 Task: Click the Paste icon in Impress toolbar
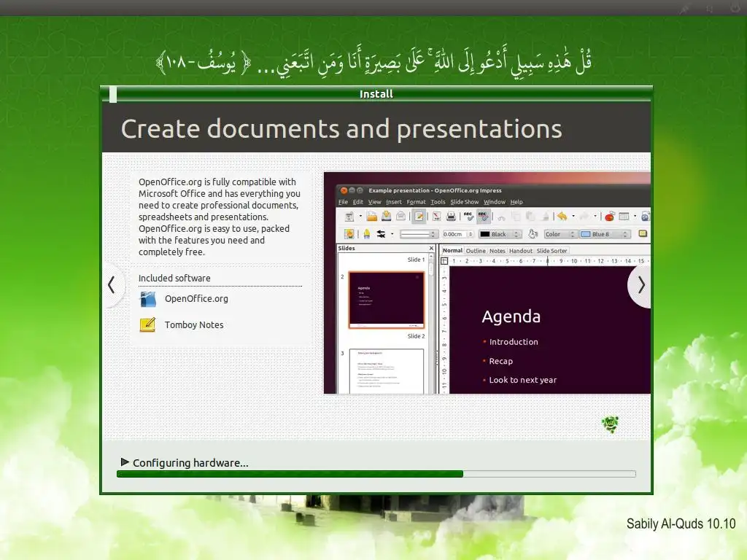530,217
